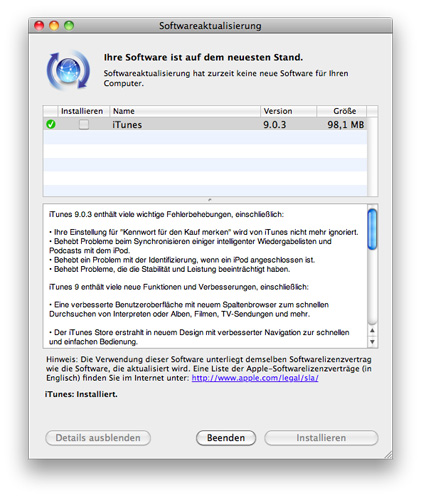Click version 9.0.3 cell
Viewport: 421px width, 498px height.
(x=275, y=125)
